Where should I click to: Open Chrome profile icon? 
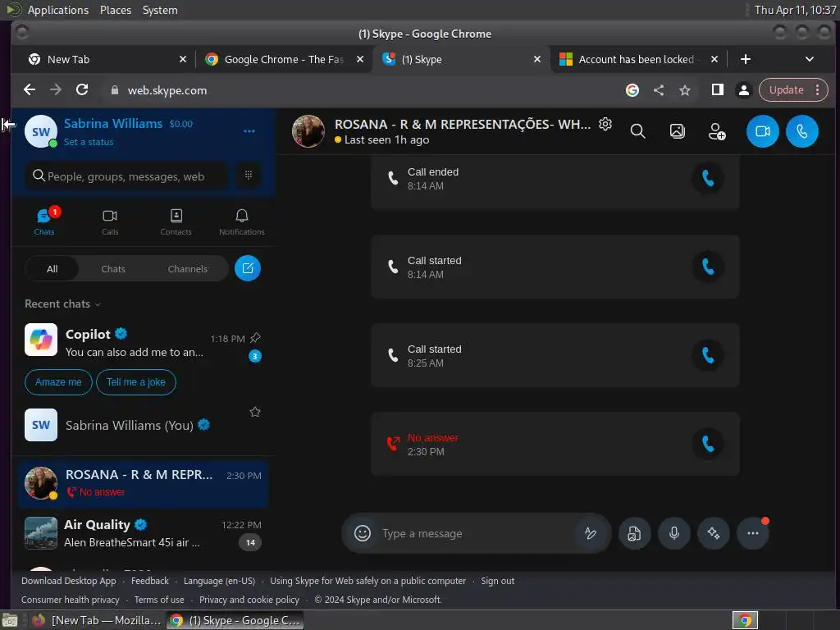click(743, 90)
